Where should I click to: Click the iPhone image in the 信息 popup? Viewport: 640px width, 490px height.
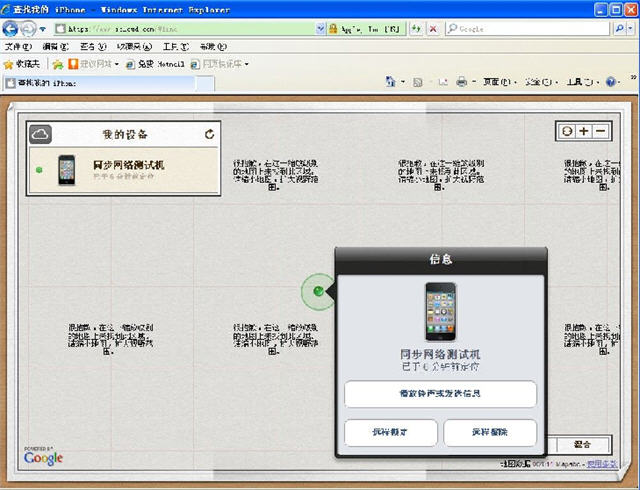point(440,312)
